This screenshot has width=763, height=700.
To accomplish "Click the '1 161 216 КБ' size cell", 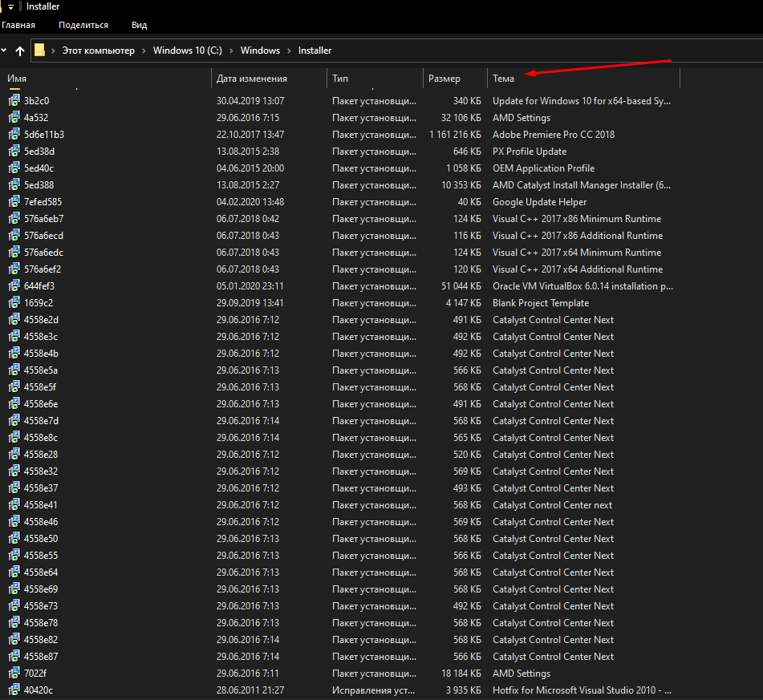I will pos(455,135).
